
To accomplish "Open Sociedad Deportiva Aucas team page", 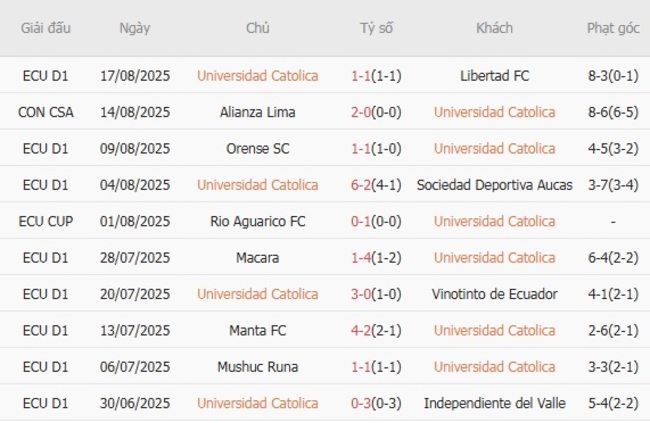I will (494, 185).
